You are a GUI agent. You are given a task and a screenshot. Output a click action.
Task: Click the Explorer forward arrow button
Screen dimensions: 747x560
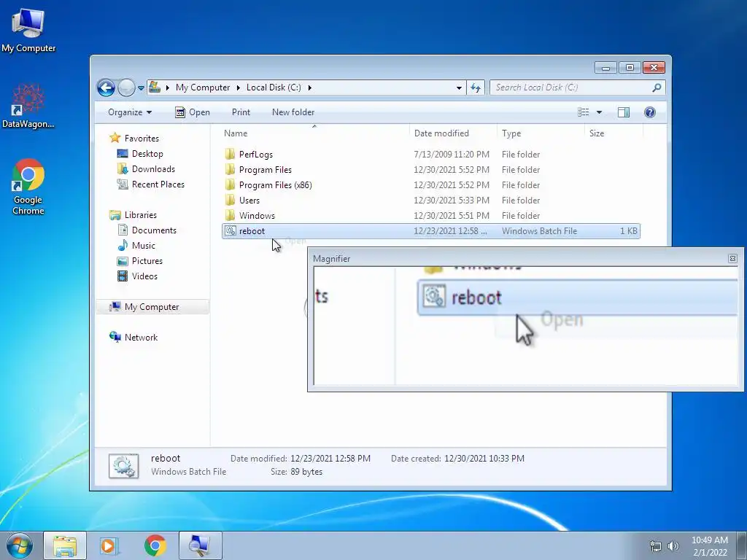pos(126,87)
